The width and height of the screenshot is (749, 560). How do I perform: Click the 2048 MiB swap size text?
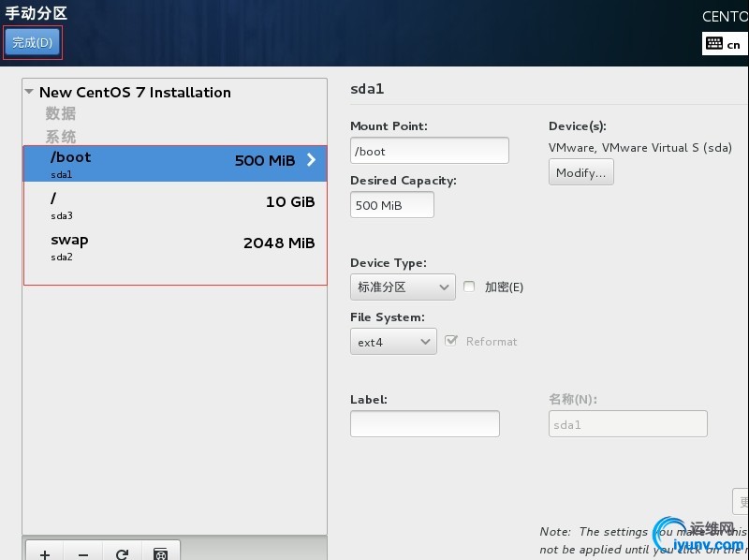(279, 243)
